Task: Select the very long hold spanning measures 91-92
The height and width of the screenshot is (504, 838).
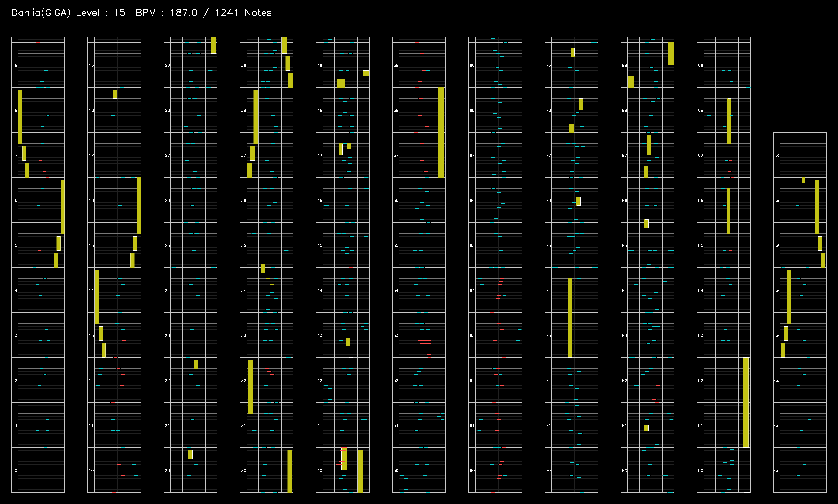Action: (746, 402)
